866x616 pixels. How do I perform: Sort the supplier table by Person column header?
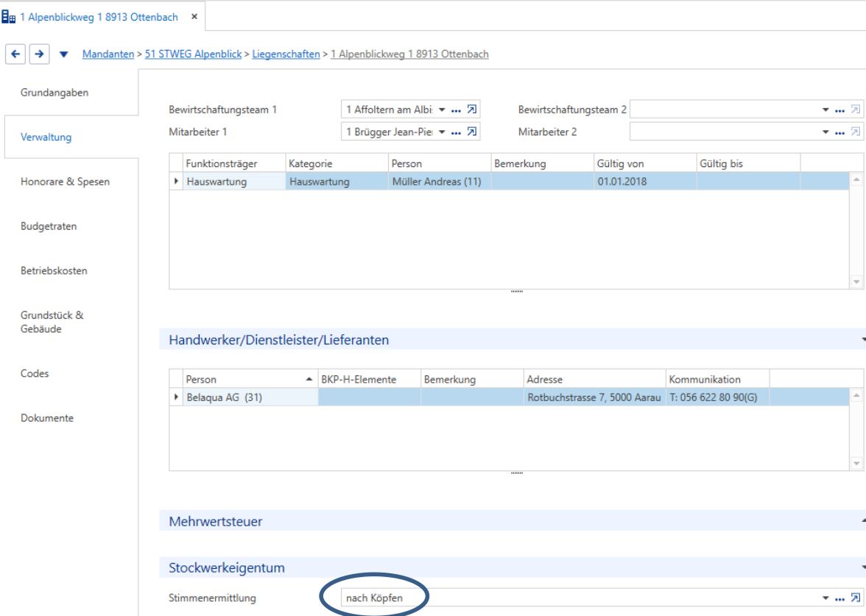pos(250,379)
